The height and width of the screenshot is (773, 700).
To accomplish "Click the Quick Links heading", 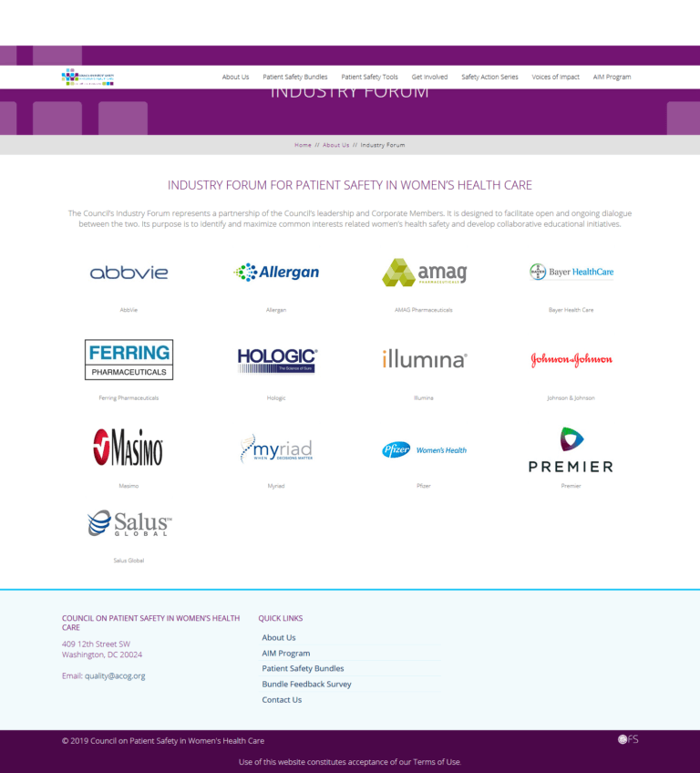I will (x=281, y=618).
